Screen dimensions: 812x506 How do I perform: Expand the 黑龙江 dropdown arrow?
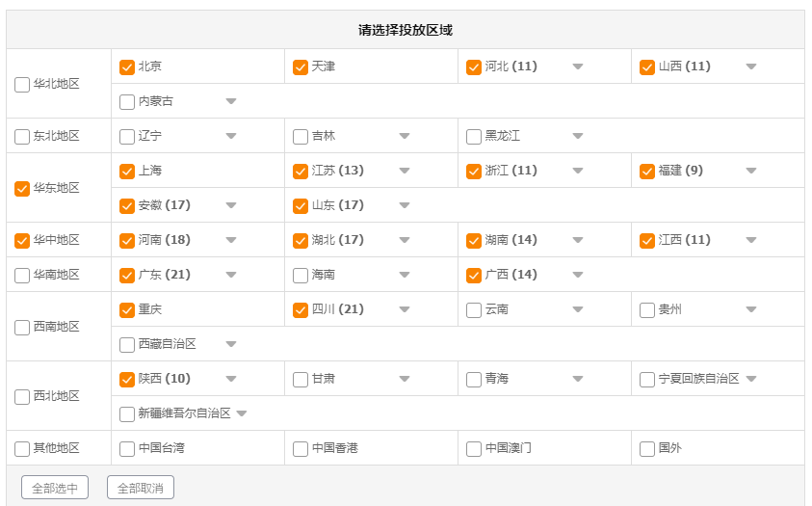(x=578, y=136)
